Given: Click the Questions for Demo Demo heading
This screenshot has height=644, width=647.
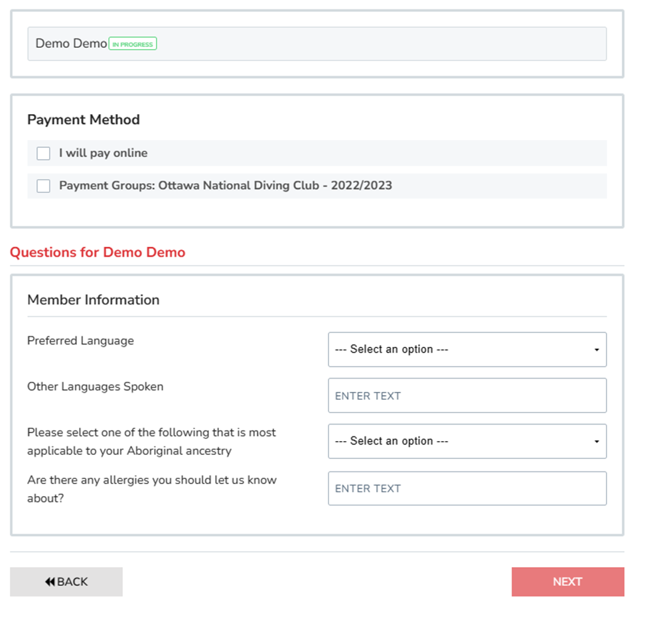Looking at the screenshot, I should click(98, 252).
